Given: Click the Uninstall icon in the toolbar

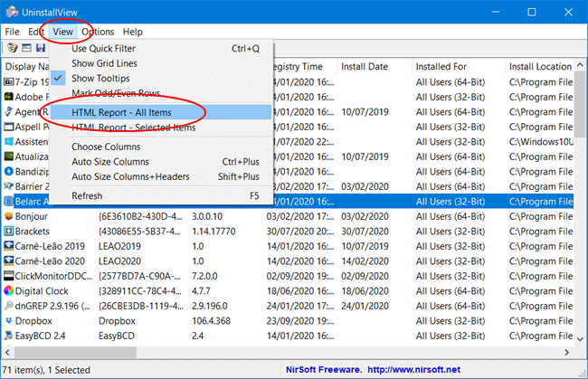Looking at the screenshot, I should (11, 48).
